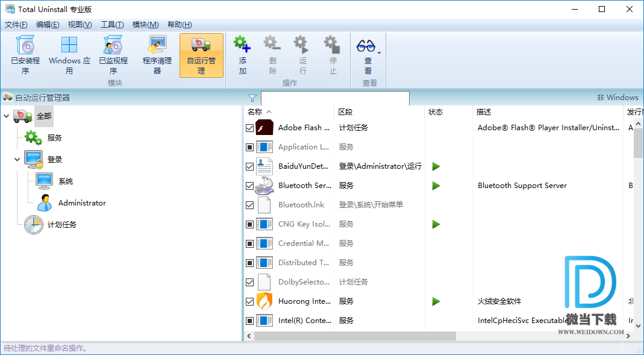This screenshot has height=355, width=644.
Task: Select the 自运行管理 module
Action: coord(201,55)
